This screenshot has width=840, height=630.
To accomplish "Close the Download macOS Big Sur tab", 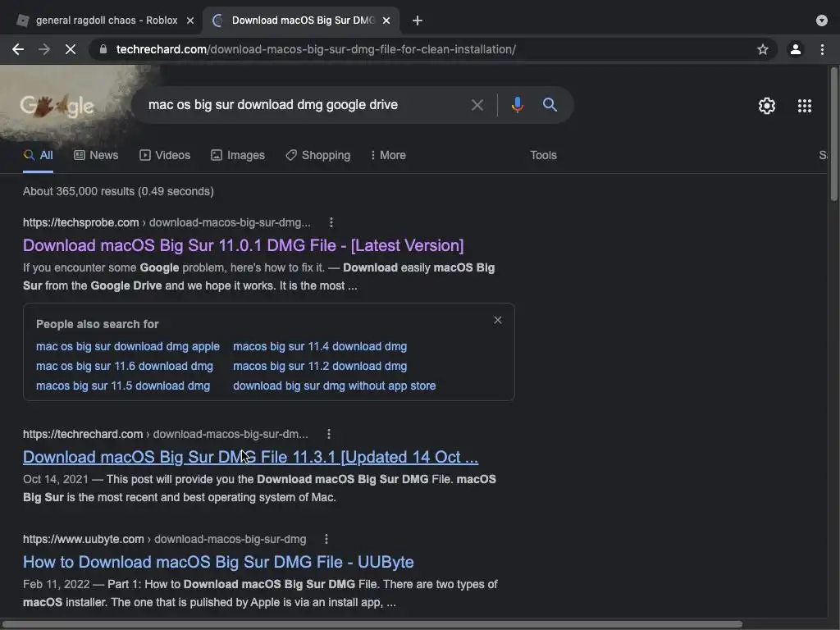I will [386, 21].
